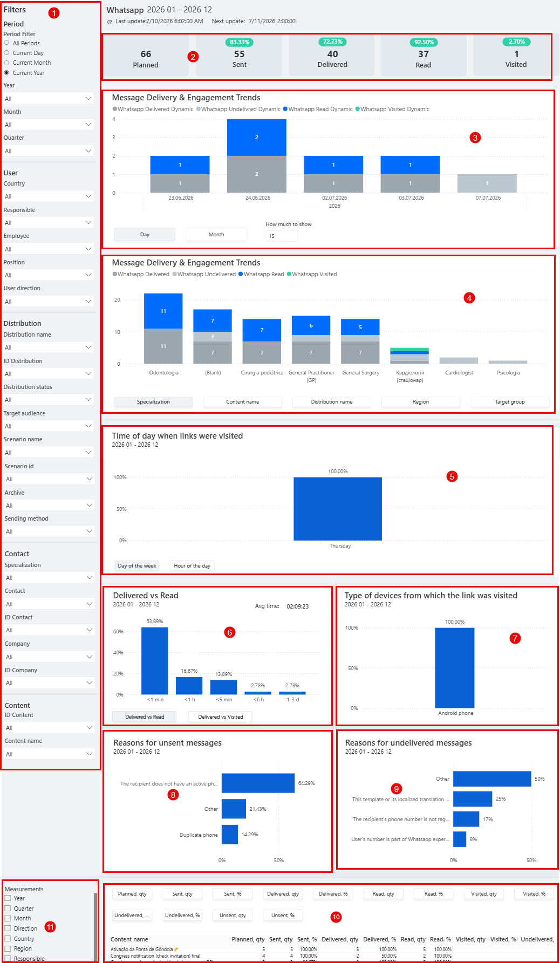Screen dimensions: 560x963
Task: Click the Visited, qty measure button
Action: 484,894
